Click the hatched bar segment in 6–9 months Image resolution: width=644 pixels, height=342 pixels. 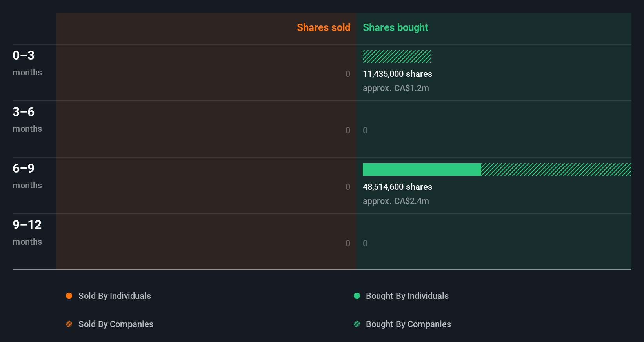pyautogui.click(x=556, y=169)
